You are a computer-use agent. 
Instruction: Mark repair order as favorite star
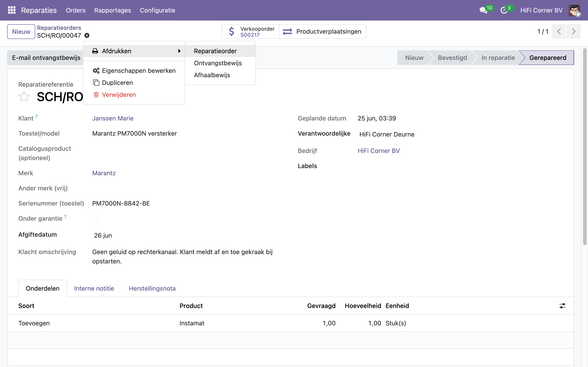coord(24,97)
